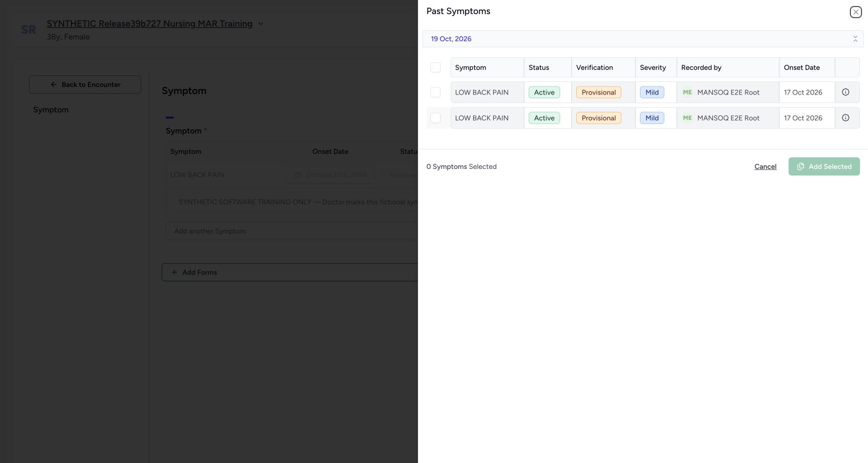Close the Past Symptoms panel
This screenshot has width=868, height=463.
(x=855, y=12)
